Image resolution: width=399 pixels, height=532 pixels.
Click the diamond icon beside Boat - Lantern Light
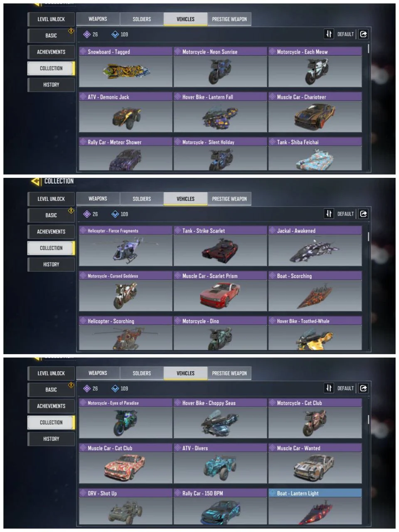(272, 493)
